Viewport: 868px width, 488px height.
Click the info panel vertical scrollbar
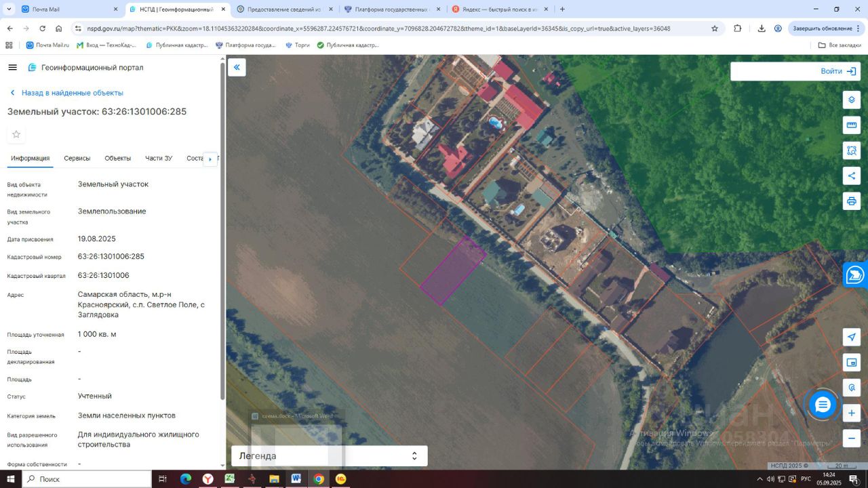point(222,230)
